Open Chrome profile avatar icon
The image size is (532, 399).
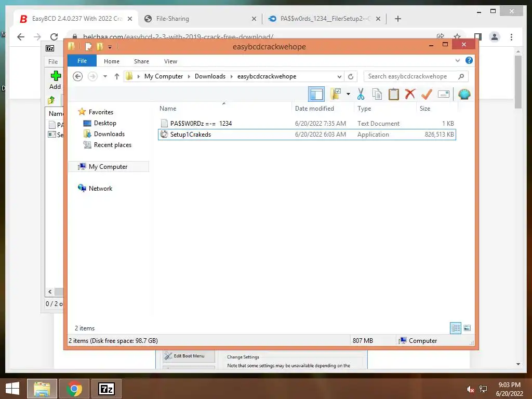click(x=495, y=37)
